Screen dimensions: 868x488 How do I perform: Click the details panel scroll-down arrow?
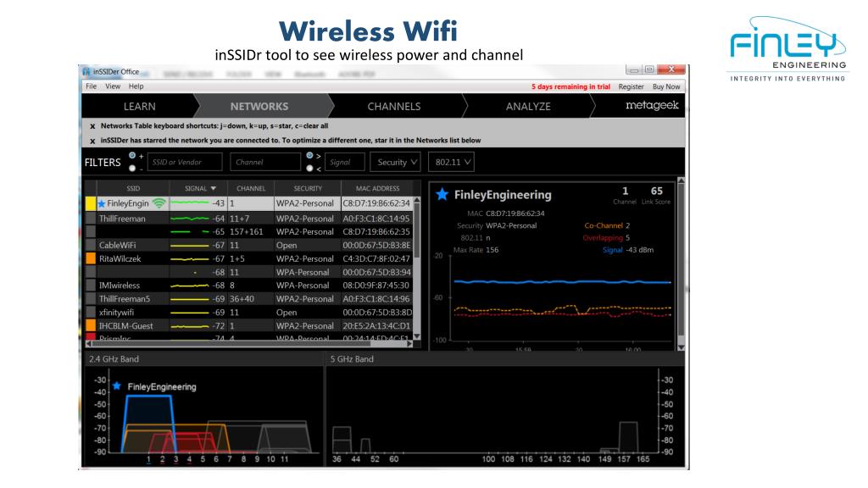point(681,347)
